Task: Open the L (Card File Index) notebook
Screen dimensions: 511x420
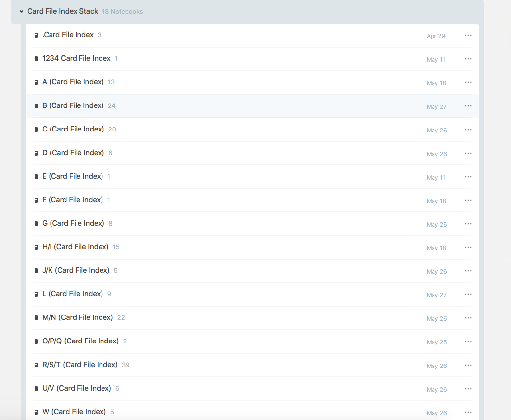Action: 73,294
